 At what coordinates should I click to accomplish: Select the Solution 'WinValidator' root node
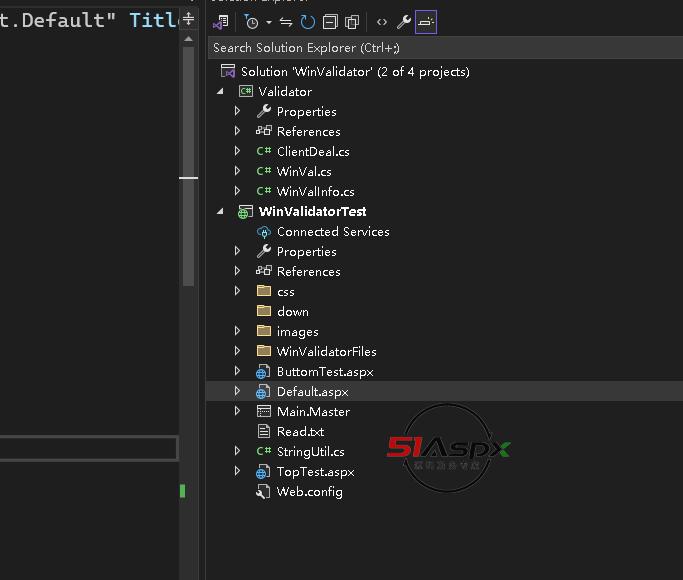coord(355,71)
